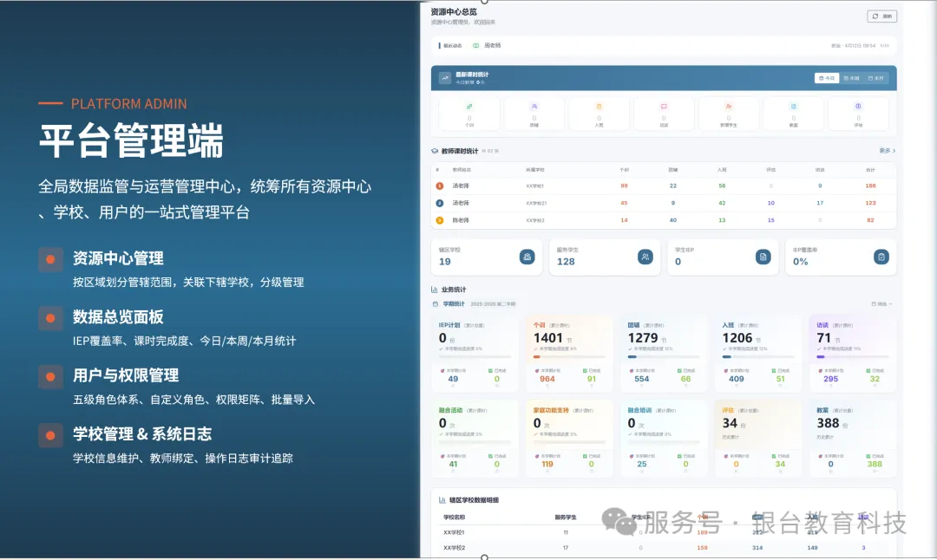Click the 学校管理 & 系统日志 heading

click(142, 434)
